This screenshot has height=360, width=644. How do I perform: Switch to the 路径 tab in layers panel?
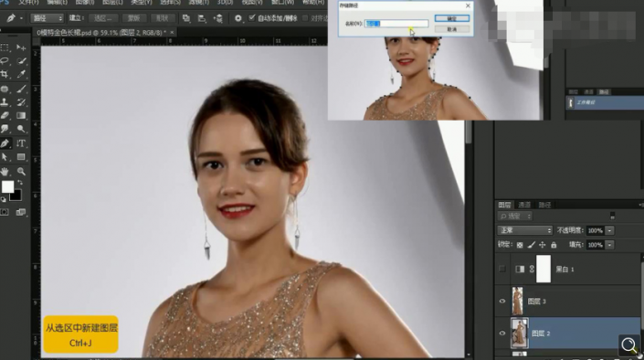pos(544,205)
